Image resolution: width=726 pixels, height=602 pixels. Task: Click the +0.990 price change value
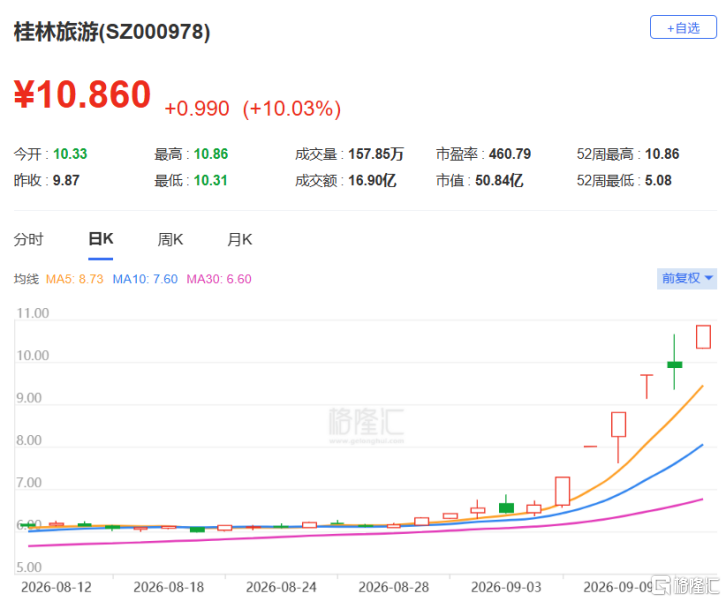click(197, 109)
